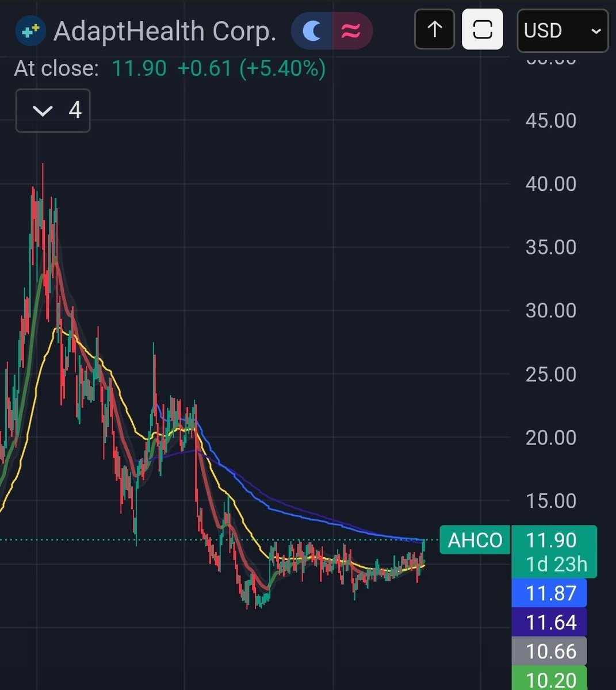The height and width of the screenshot is (690, 616).
Task: Toggle the pink wavy lines badge
Action: click(352, 31)
